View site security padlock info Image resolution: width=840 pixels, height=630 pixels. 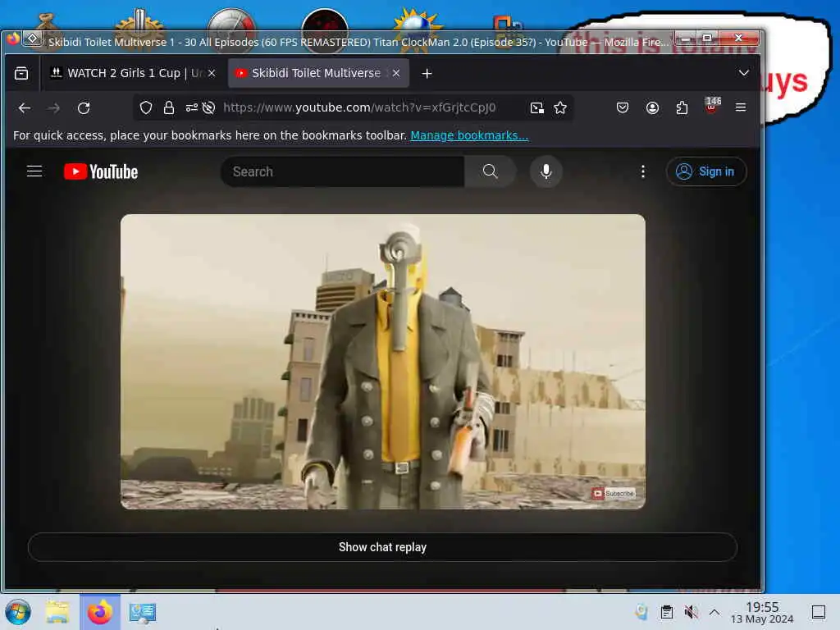[169, 107]
